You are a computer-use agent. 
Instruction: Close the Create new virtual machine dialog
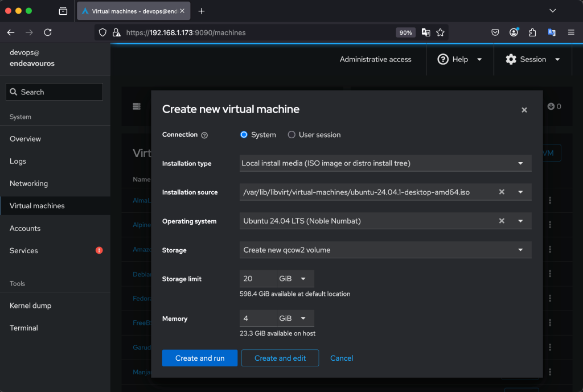coord(524,110)
